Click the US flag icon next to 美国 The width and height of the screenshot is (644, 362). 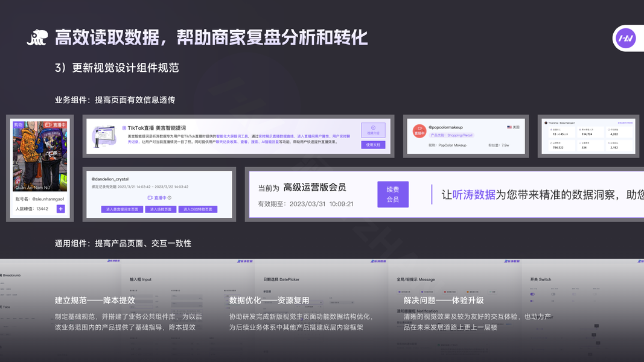(x=509, y=127)
